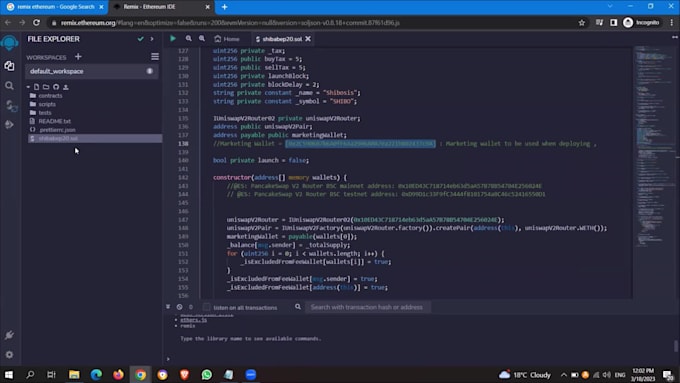Reload the browser page
The width and height of the screenshot is (680, 383).
(36, 23)
